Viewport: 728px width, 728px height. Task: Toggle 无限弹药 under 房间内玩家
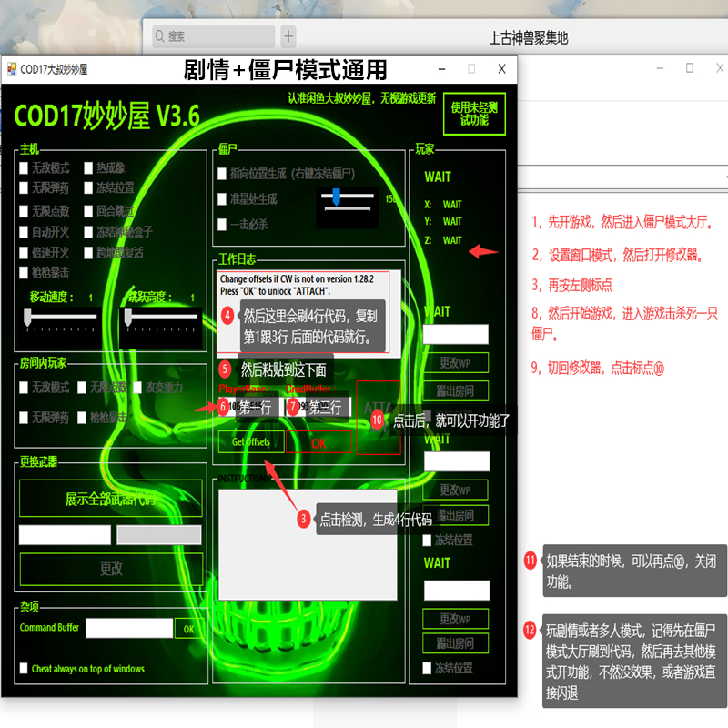coord(24,418)
